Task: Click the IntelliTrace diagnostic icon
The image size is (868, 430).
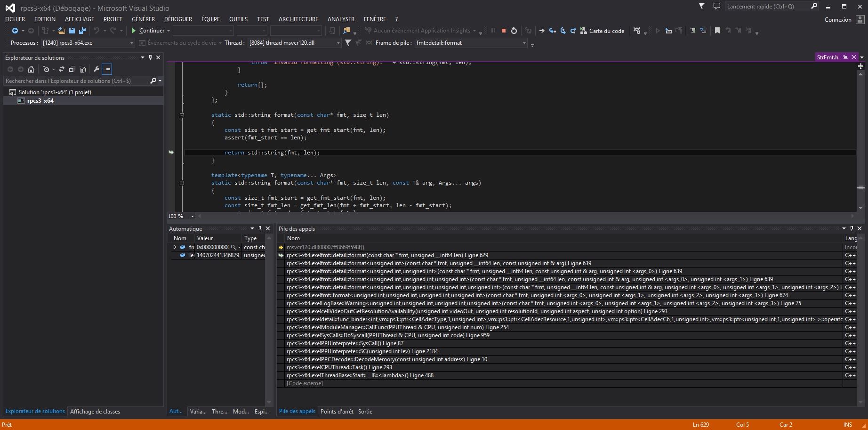Action: [637, 31]
